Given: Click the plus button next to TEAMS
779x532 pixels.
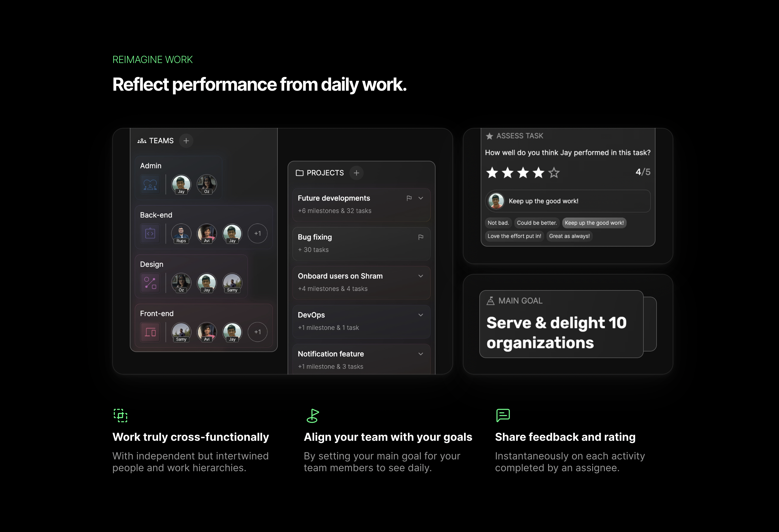Looking at the screenshot, I should (x=186, y=141).
